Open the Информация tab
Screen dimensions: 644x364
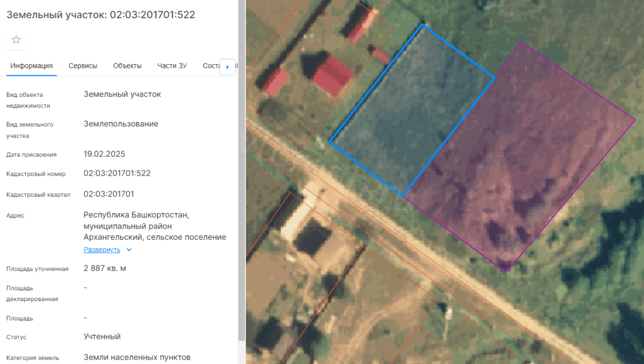coord(32,66)
